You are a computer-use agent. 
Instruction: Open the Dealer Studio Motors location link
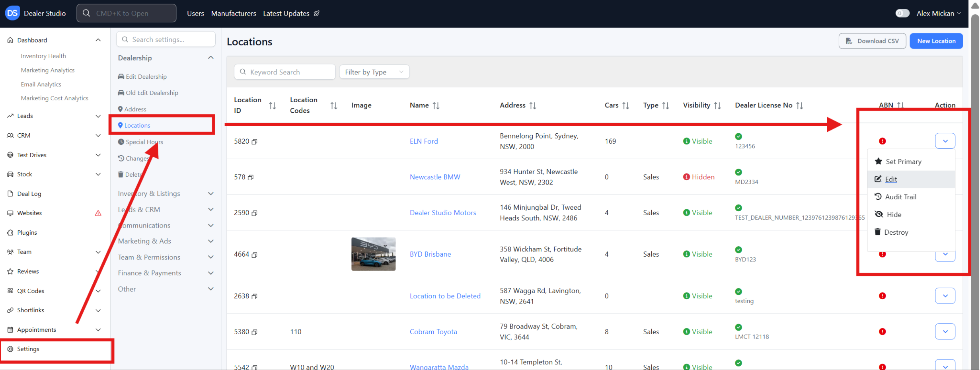click(x=442, y=213)
